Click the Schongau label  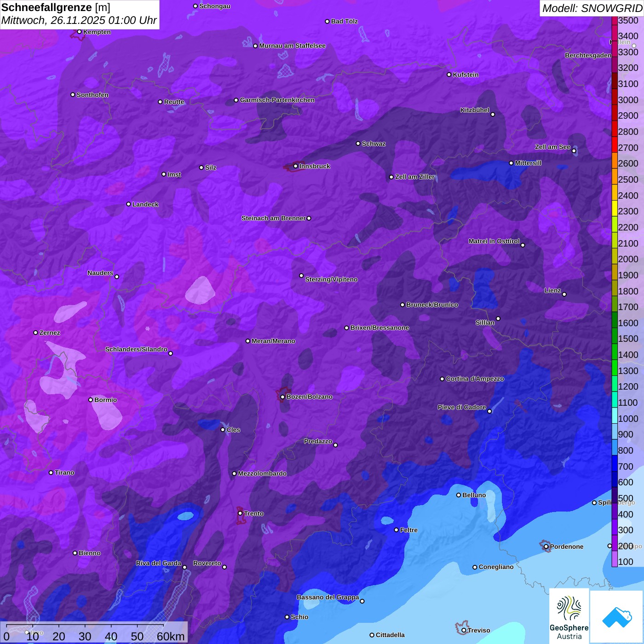click(x=215, y=6)
